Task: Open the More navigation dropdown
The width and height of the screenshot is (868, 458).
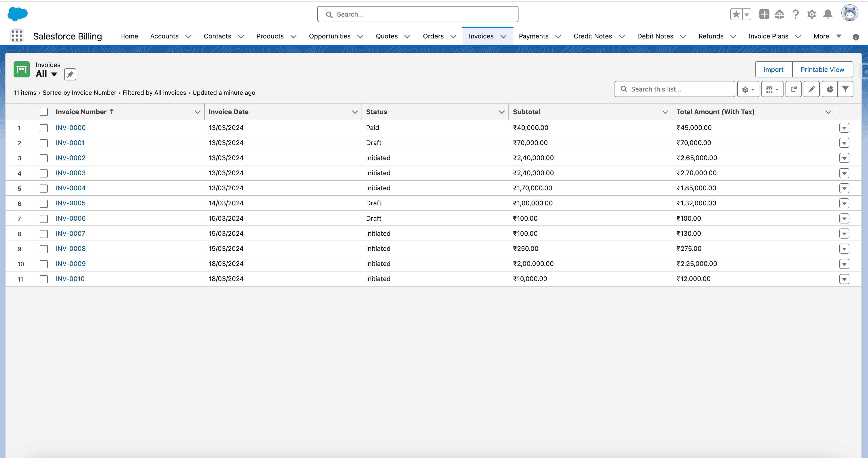Action: (x=827, y=36)
